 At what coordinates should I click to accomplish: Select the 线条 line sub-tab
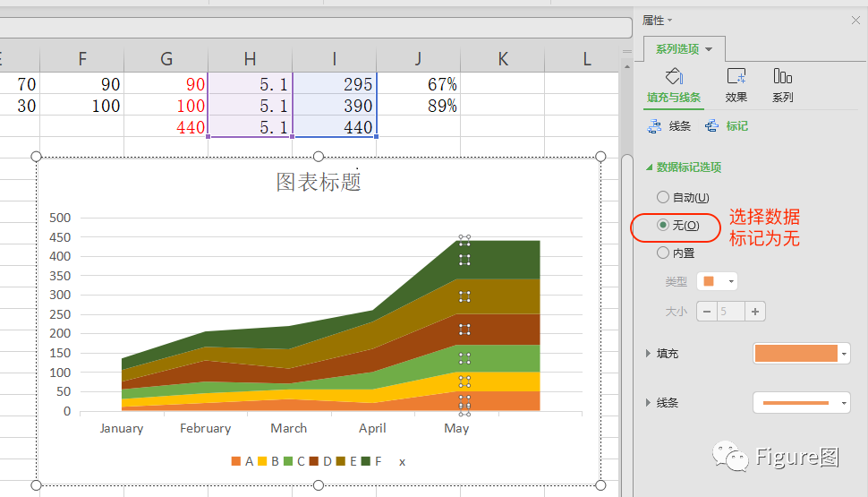click(x=669, y=126)
